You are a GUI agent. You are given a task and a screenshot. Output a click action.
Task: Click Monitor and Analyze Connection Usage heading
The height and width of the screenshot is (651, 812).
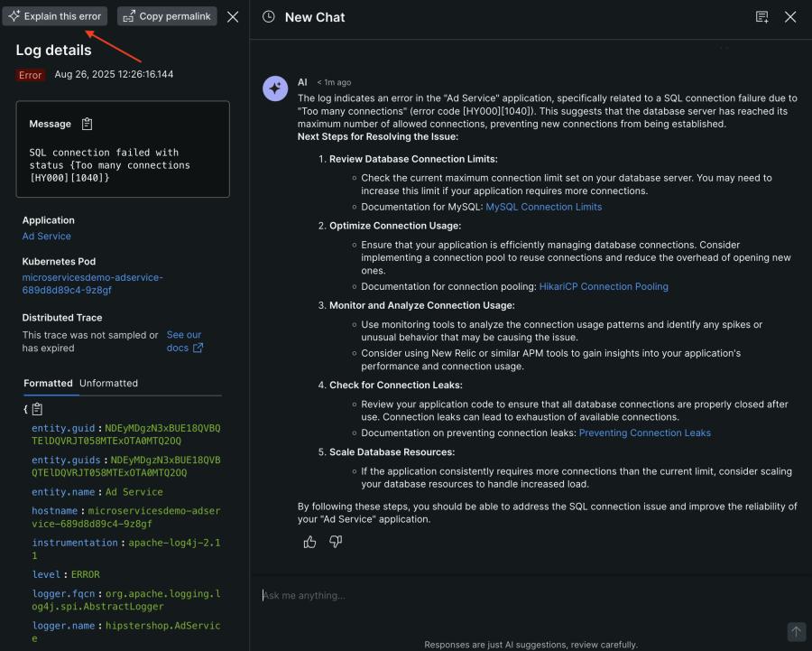[x=422, y=305]
